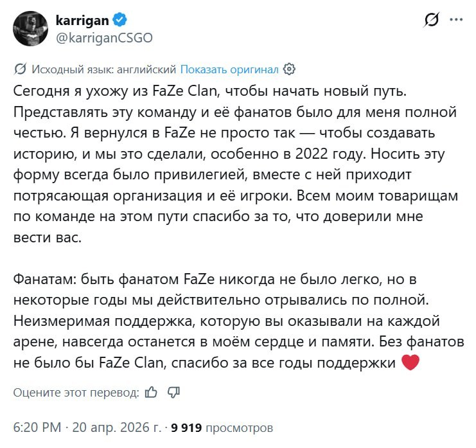Click 'Показать оригинал' to show original text

pos(229,69)
